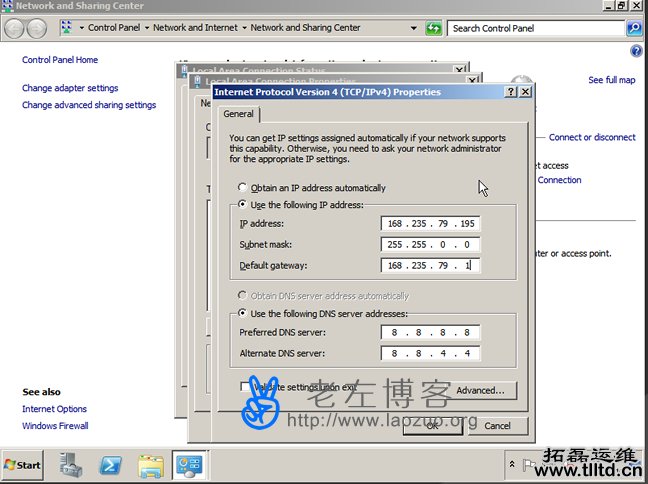Expand dropdown arrow before Network and Sharing Center
The height and width of the screenshot is (484, 648).
click(x=244, y=28)
